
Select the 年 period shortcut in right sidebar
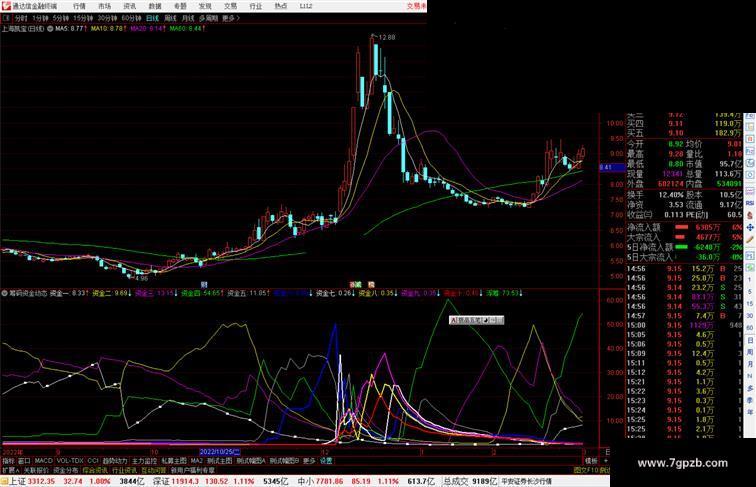pyautogui.click(x=750, y=412)
